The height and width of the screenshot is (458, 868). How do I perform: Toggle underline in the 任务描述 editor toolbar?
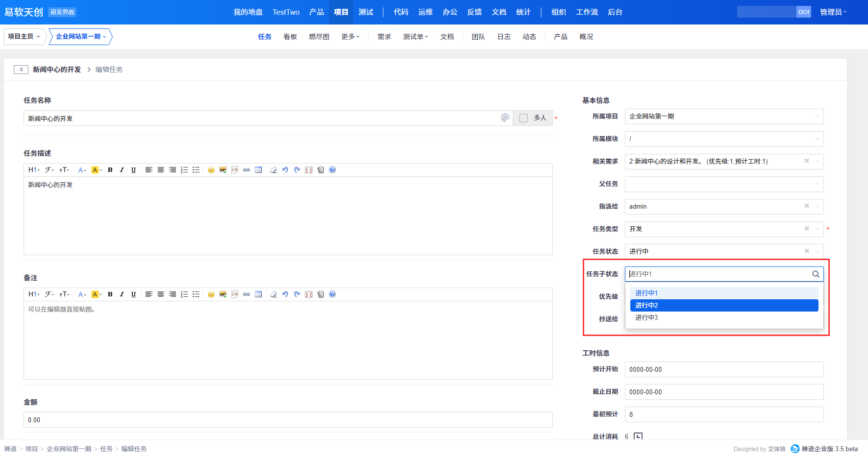133,170
